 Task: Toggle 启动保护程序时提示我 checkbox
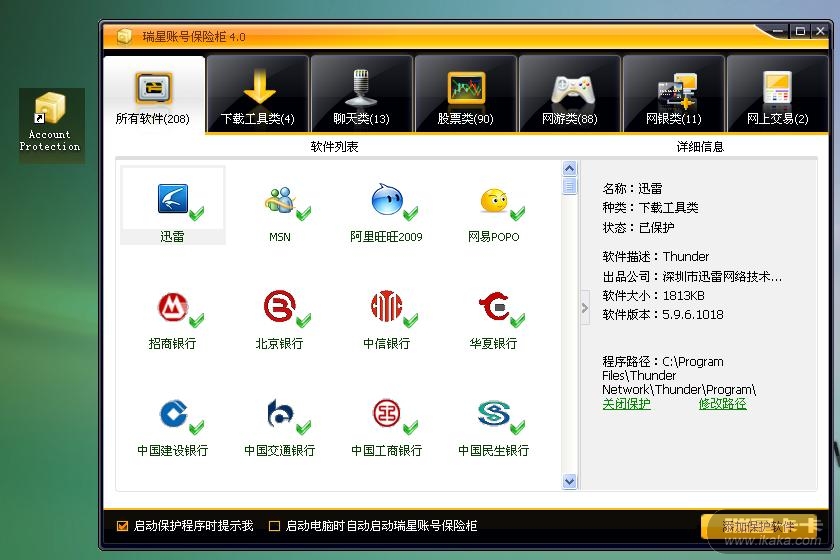point(123,526)
